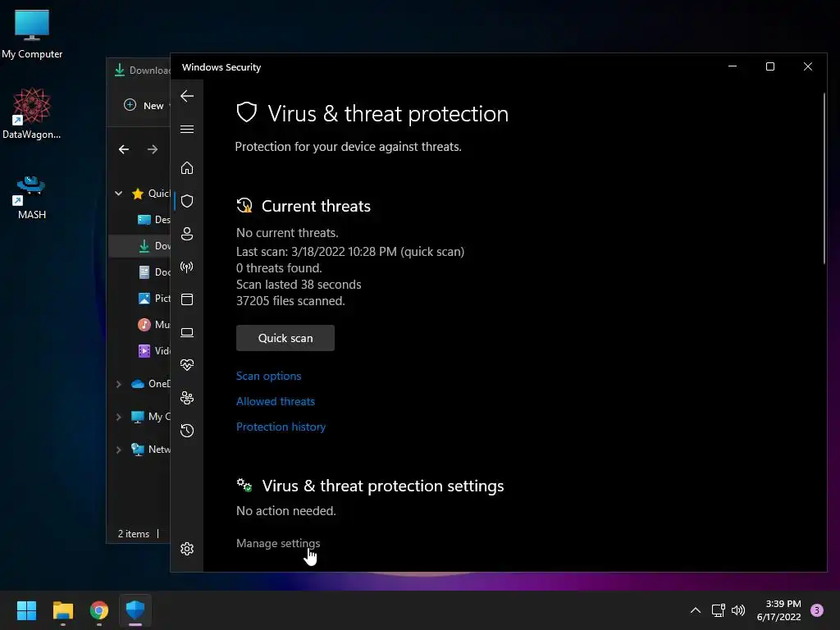The width and height of the screenshot is (840, 630).
Task: Open the Protection history link
Action: pos(281,427)
